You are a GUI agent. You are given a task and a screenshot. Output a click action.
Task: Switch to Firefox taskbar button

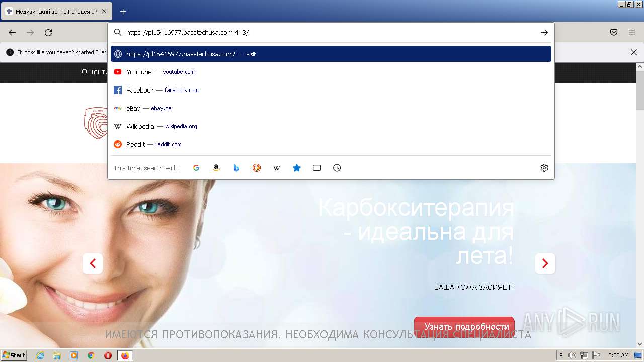(x=125, y=355)
